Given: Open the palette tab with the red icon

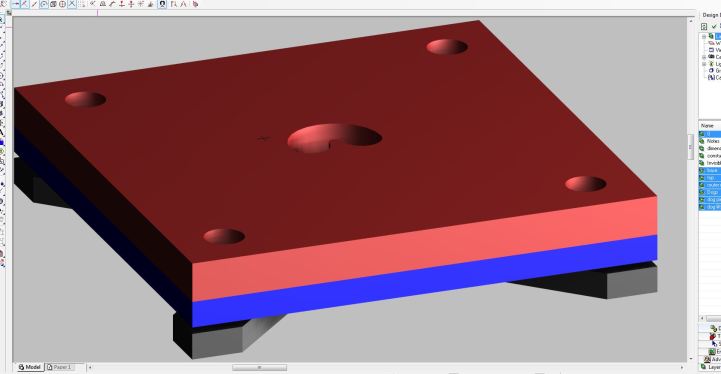Looking at the screenshot, I should (710, 336).
